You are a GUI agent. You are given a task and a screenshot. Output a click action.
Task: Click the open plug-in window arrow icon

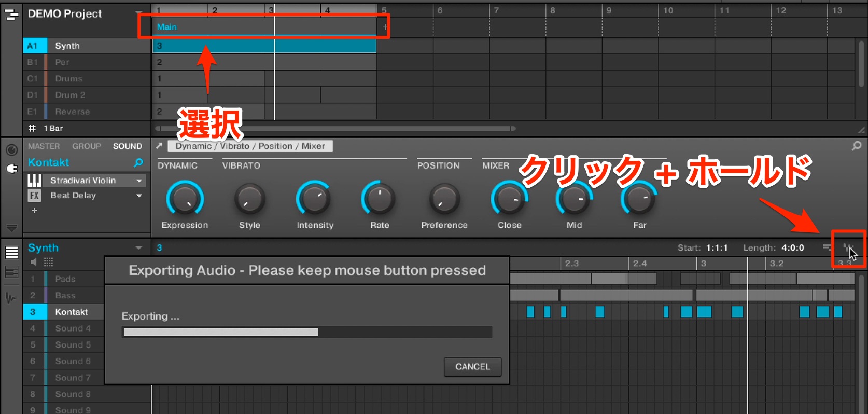click(x=159, y=146)
